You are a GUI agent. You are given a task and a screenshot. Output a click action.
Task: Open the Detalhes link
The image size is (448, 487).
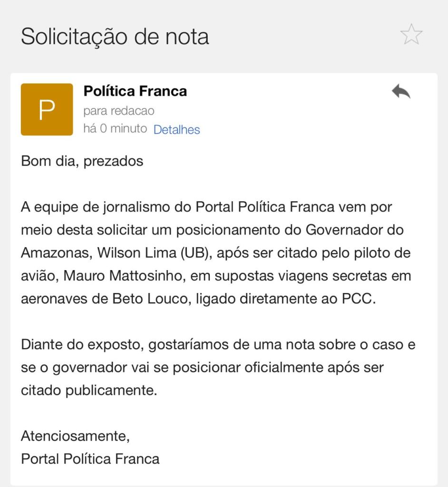[176, 129]
